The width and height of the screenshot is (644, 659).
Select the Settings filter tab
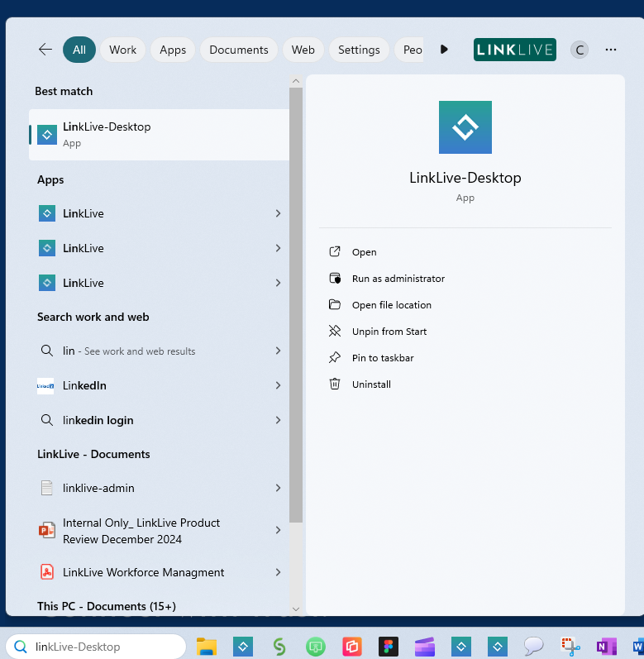[x=359, y=50]
